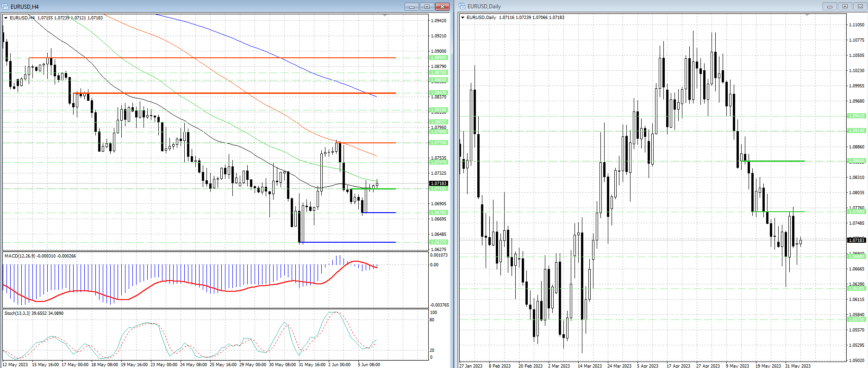868x368 pixels.
Task: Click the chart shift marker in H4 chart
Action: (385, 16)
